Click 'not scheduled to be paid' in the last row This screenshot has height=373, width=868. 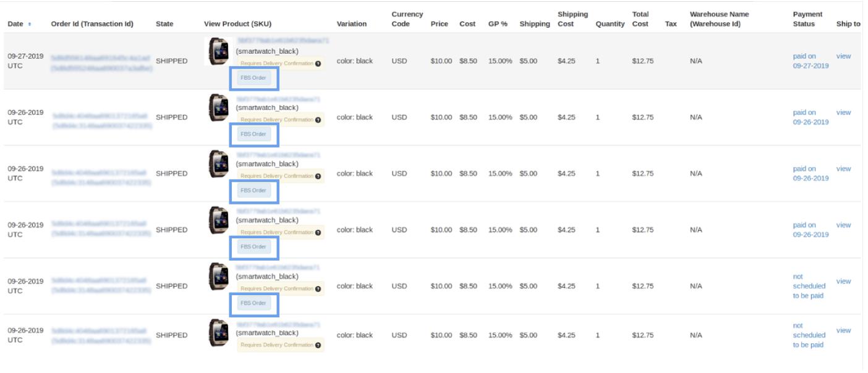809,335
